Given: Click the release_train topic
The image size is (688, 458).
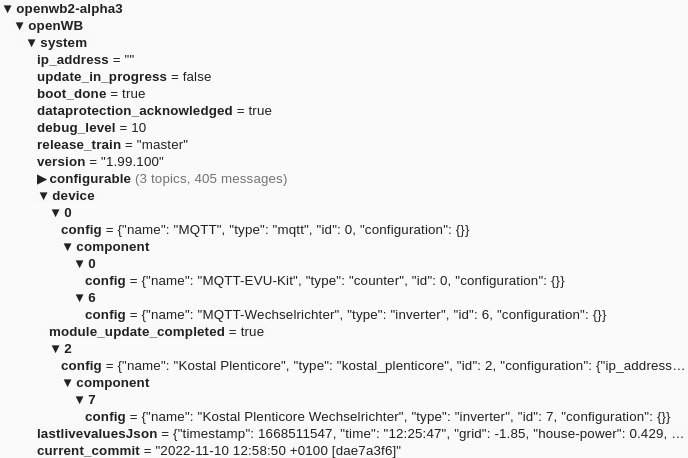Looking at the screenshot, I should pos(78,145).
